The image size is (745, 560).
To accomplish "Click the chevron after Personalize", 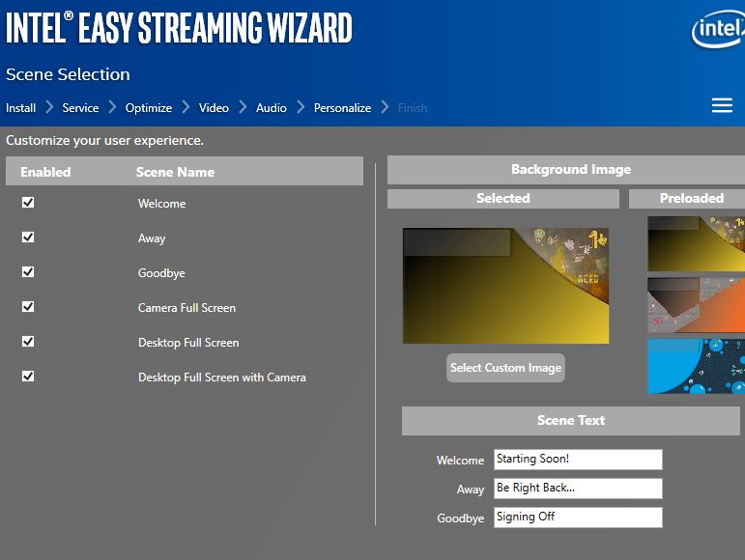I will (x=385, y=107).
